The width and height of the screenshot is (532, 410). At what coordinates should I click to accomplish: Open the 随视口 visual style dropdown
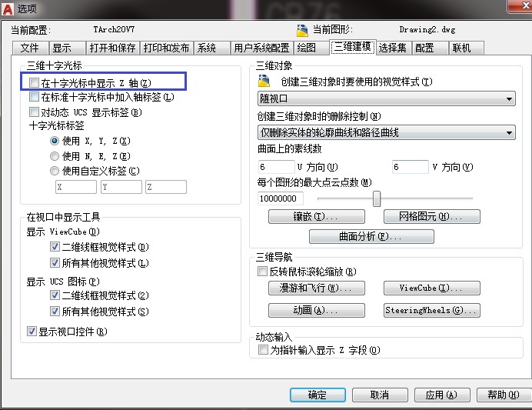[x=386, y=98]
